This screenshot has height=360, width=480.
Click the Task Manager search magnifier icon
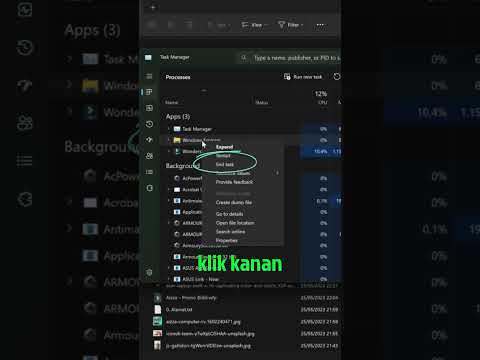click(x=244, y=58)
